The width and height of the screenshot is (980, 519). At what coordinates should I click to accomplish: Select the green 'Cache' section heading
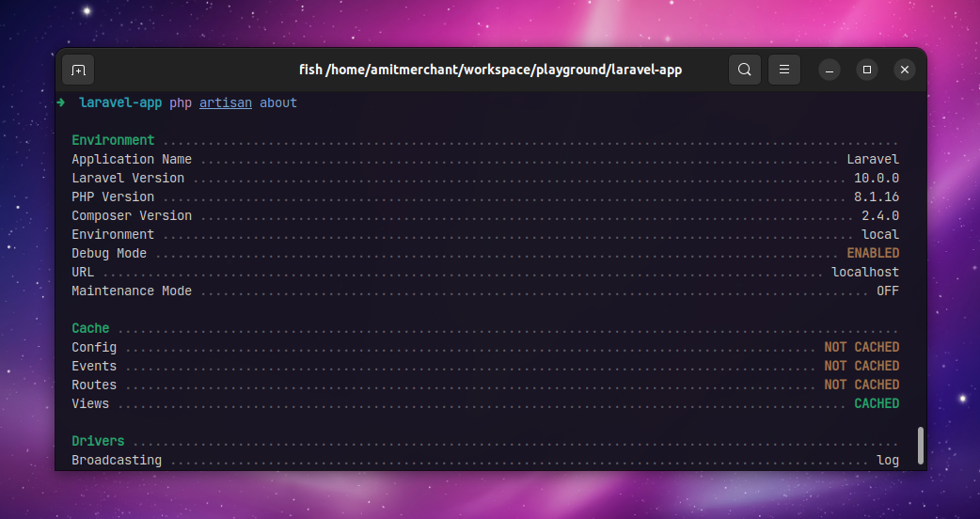coord(90,328)
